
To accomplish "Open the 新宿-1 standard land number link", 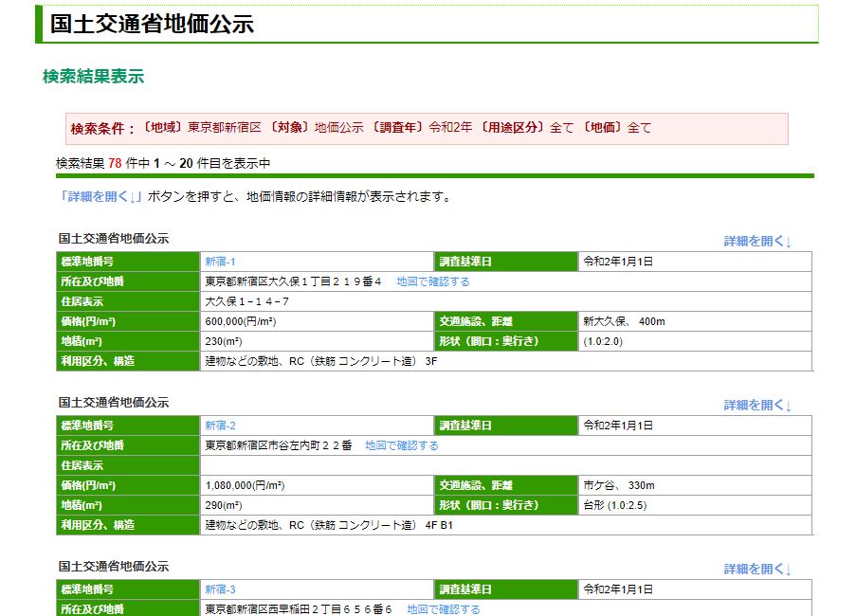I will (220, 262).
